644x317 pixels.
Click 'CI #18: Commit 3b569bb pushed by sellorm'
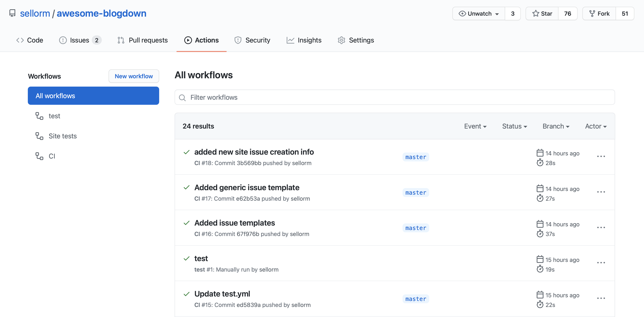tap(253, 163)
